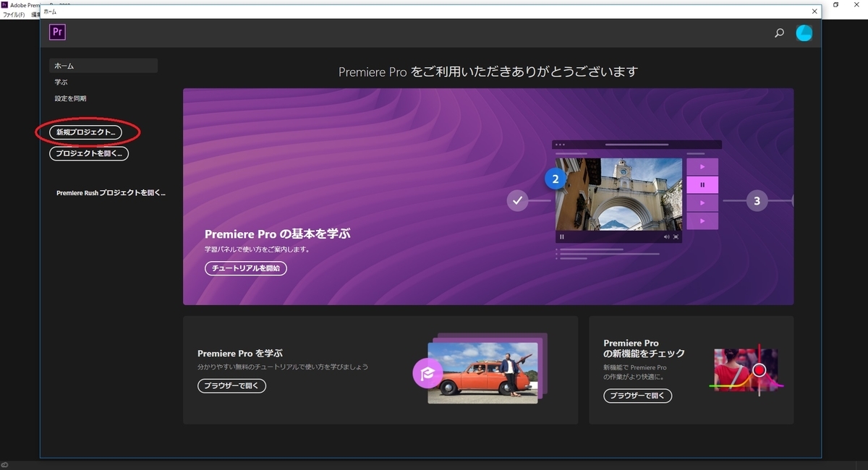
Task: Click Premiere Pro の基本を学ぶ heading
Action: [278, 234]
